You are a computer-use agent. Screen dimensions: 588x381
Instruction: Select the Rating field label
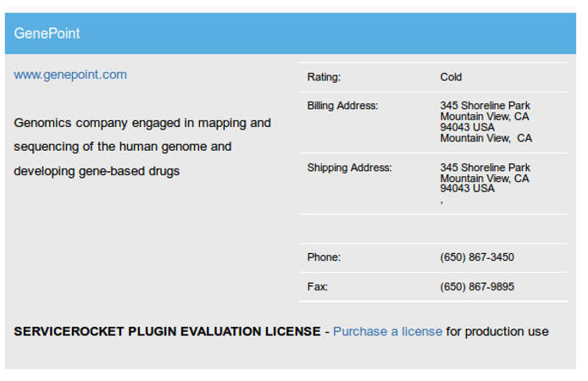click(x=324, y=77)
